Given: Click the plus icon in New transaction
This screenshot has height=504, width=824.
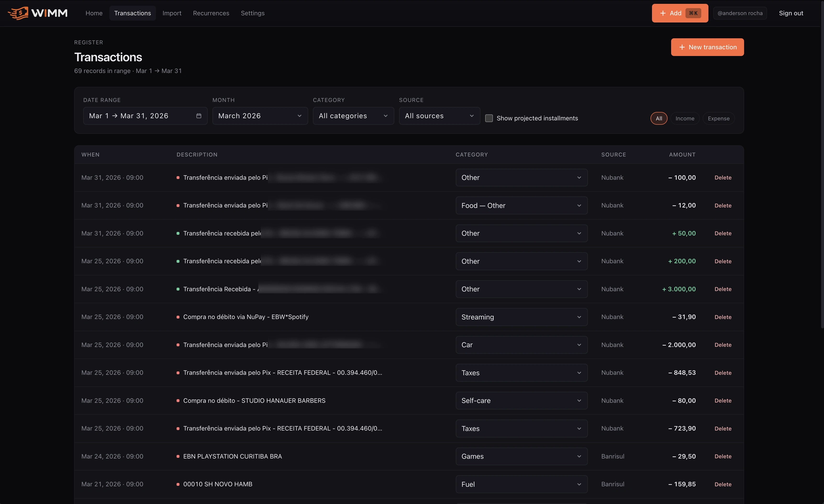Looking at the screenshot, I should click(x=682, y=47).
